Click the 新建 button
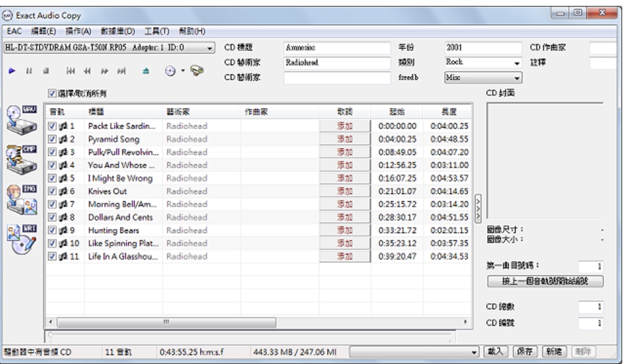Screen dimensions: 632x364 click(555, 351)
